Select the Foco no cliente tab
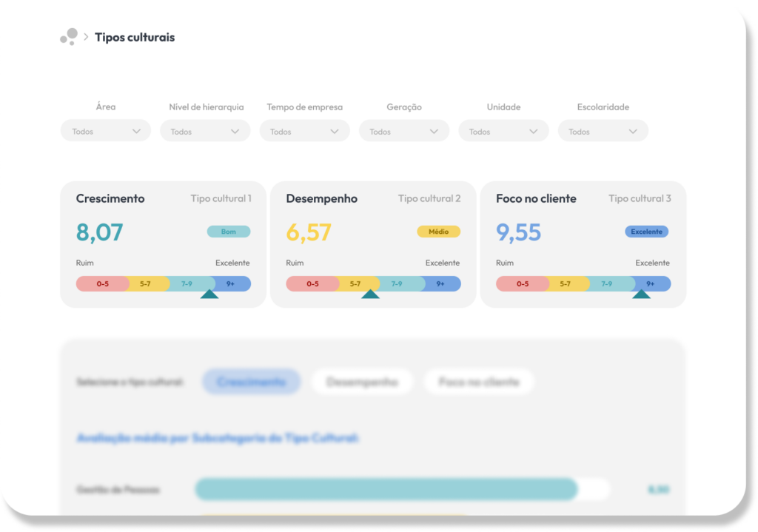This screenshot has width=758, height=532. [x=479, y=382]
